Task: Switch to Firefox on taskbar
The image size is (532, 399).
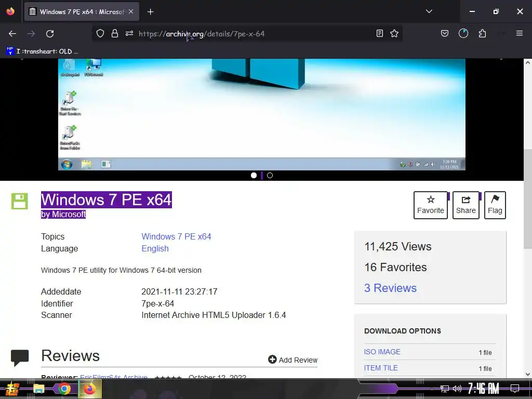Action: tap(89, 389)
